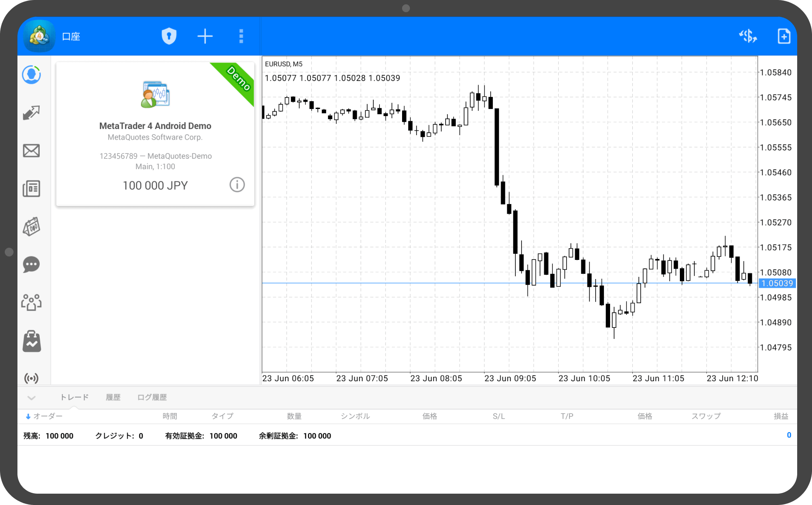Open the economic calendar sidebar icon
812x505 pixels.
point(31,227)
